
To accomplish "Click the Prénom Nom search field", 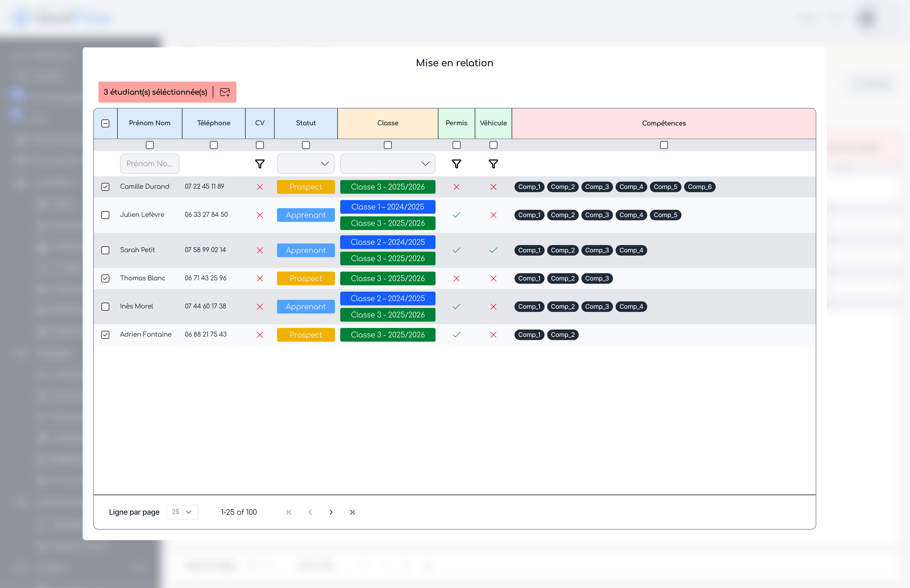I will click(149, 164).
